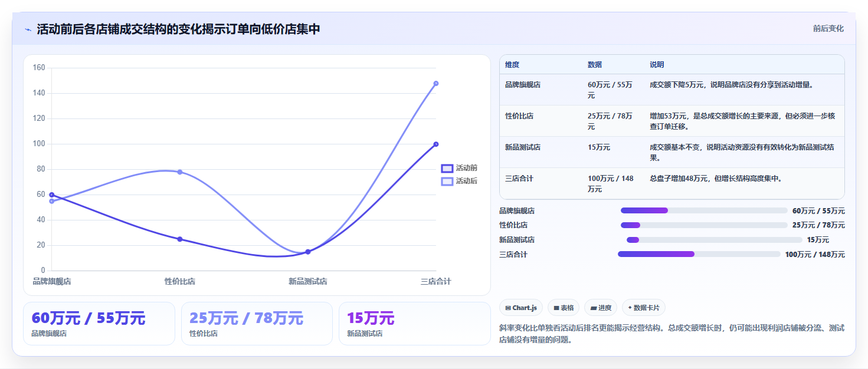The height and width of the screenshot is (369, 868).
Task: Click the description starting 成交额基本不变
Action: coord(742,152)
